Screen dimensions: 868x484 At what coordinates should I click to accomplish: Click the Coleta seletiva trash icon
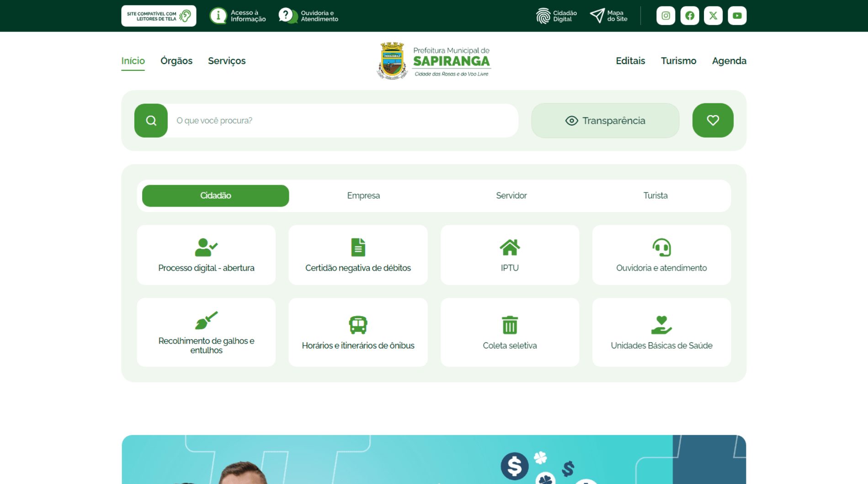click(x=510, y=325)
